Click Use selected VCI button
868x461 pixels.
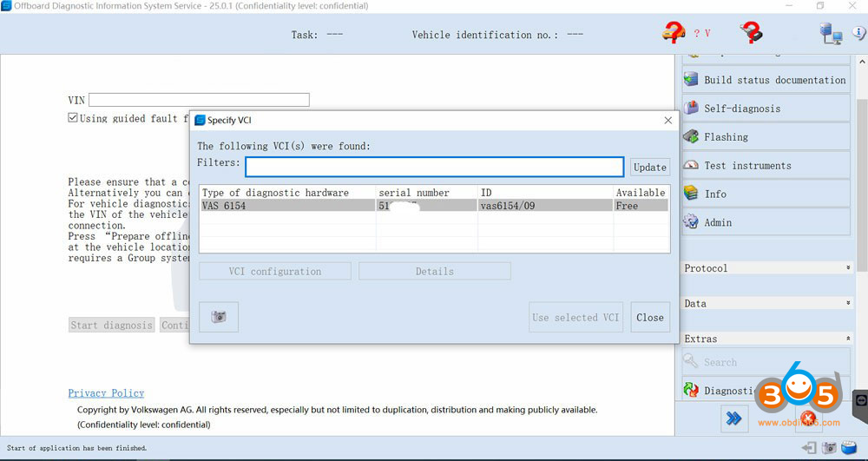pyautogui.click(x=575, y=317)
